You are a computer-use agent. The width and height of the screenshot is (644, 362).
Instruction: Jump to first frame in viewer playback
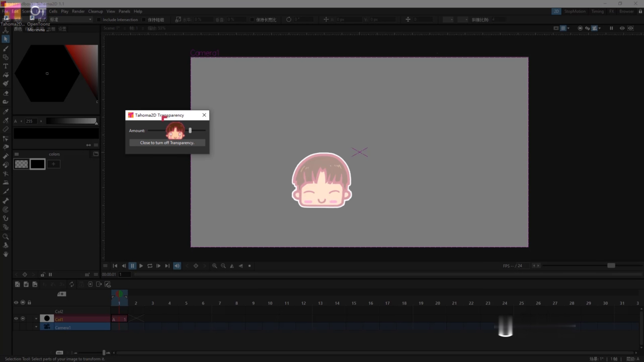[x=115, y=266]
